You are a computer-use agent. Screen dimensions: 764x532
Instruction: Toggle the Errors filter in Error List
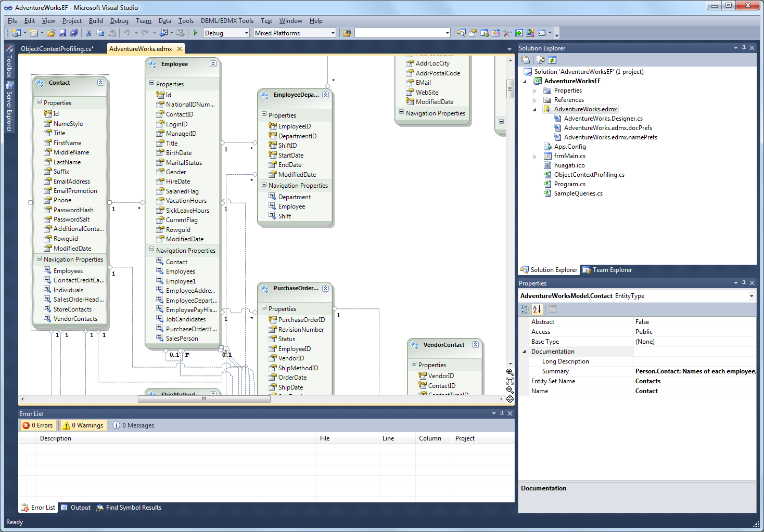pyautogui.click(x=38, y=425)
